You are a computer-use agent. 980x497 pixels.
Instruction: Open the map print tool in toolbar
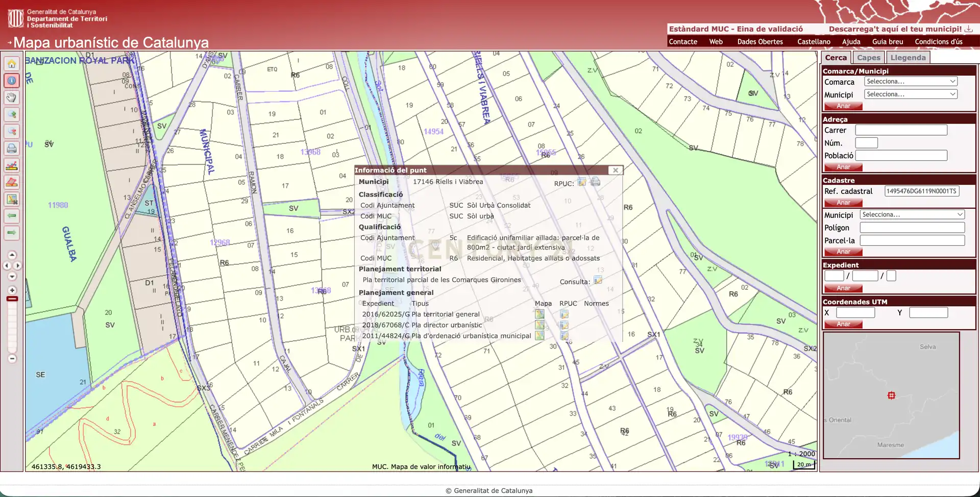click(12, 148)
